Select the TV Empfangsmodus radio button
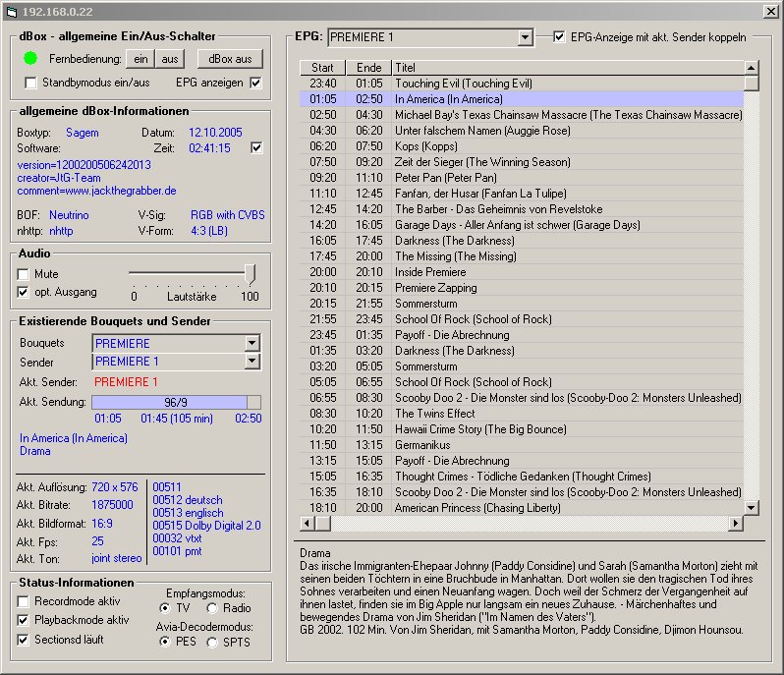The height and width of the screenshot is (675, 784). (x=164, y=608)
